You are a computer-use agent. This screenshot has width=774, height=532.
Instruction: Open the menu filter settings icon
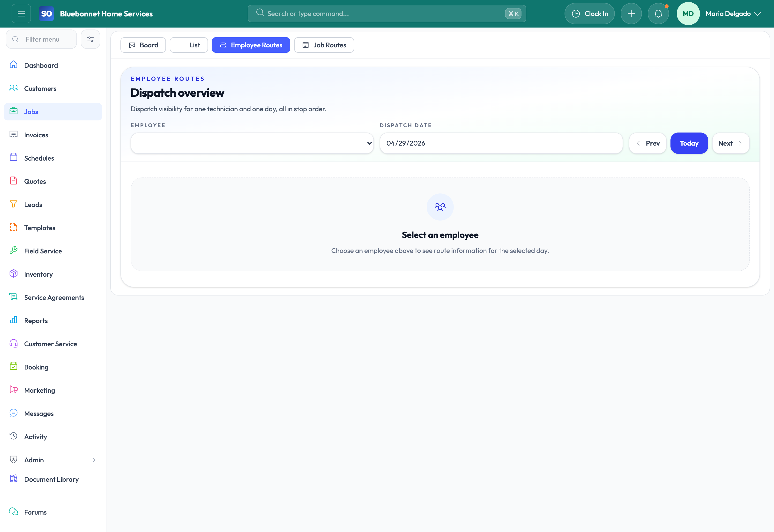pos(90,39)
